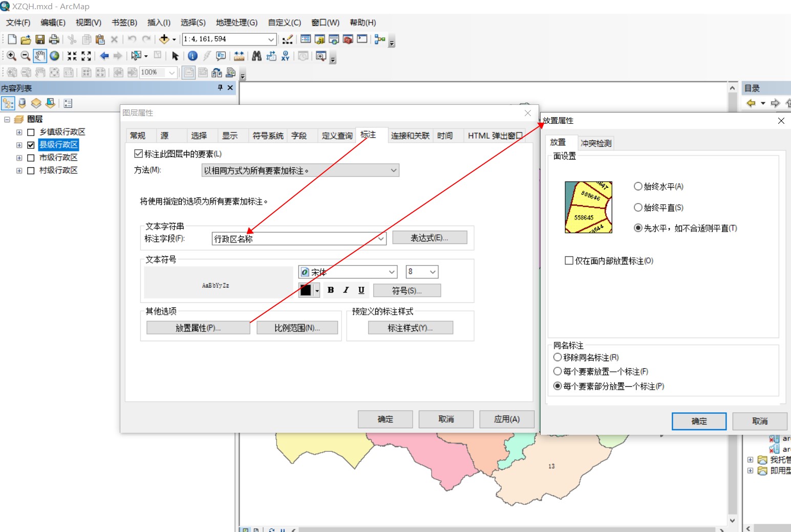Click the Full Extent globe icon
791x532 pixels.
pyautogui.click(x=54, y=56)
